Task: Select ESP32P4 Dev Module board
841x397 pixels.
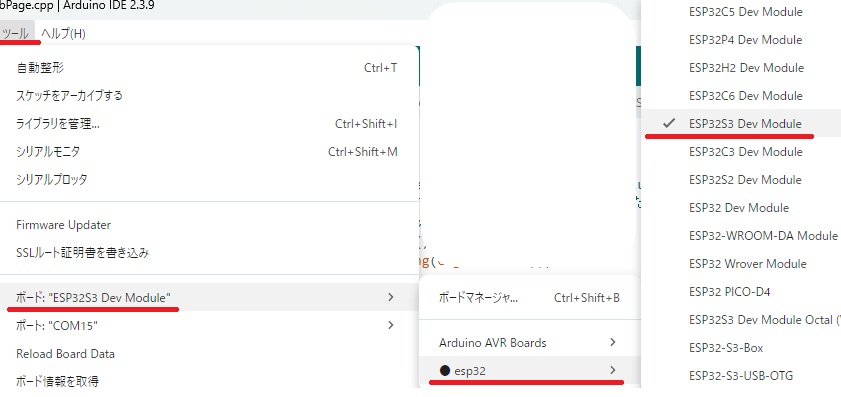Action: (741, 40)
